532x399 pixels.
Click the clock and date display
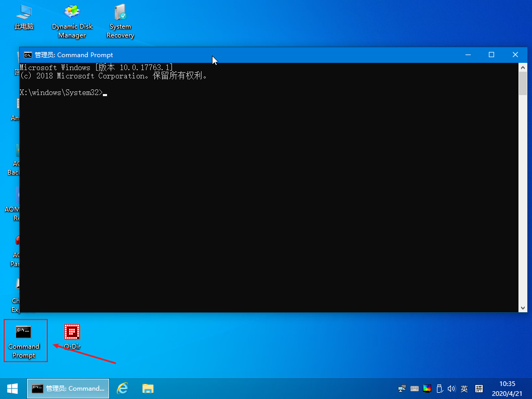[x=507, y=388]
